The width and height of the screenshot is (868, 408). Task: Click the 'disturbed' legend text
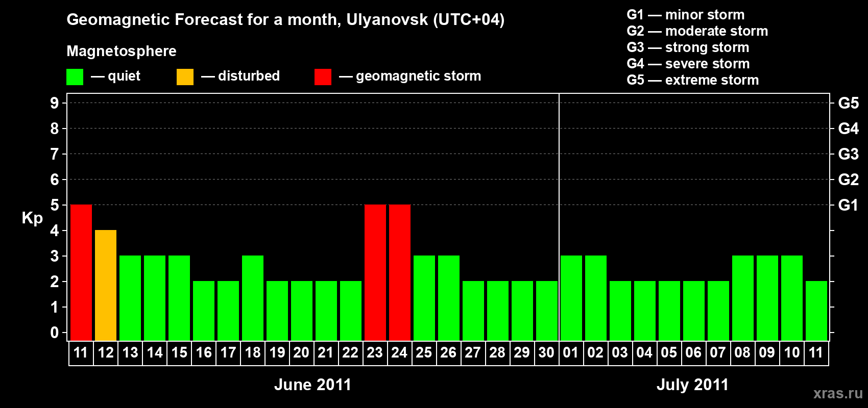[249, 76]
